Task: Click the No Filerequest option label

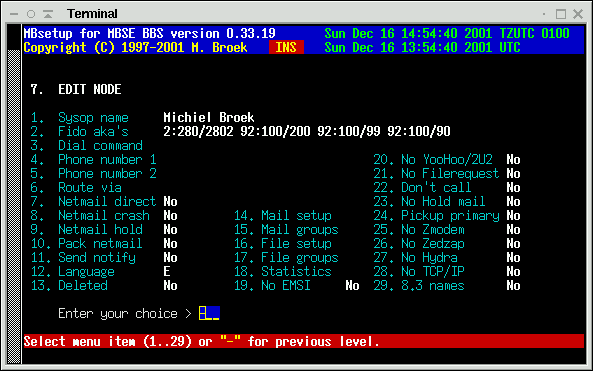Action: pyautogui.click(x=450, y=173)
